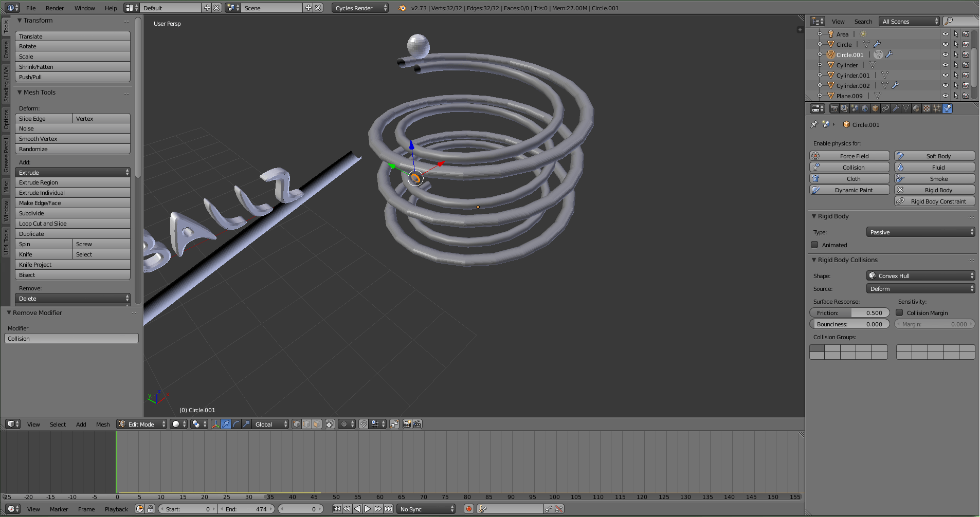The width and height of the screenshot is (980, 517).
Task: Switch to the Create tool shelf tab
Action: (6, 50)
